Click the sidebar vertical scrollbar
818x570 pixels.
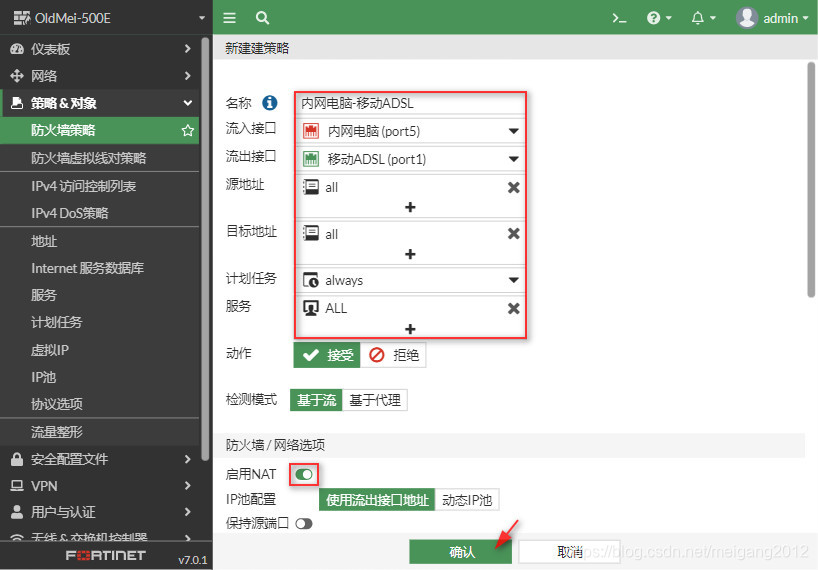(205, 249)
